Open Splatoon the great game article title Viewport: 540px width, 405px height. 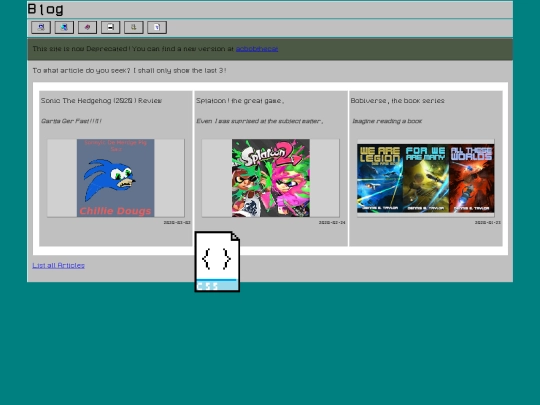[x=240, y=101]
